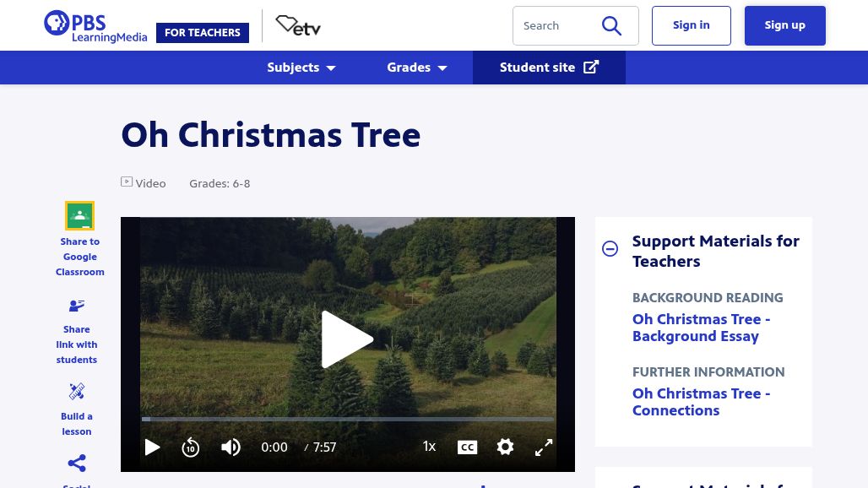Click the Video type label

pyautogui.click(x=144, y=183)
